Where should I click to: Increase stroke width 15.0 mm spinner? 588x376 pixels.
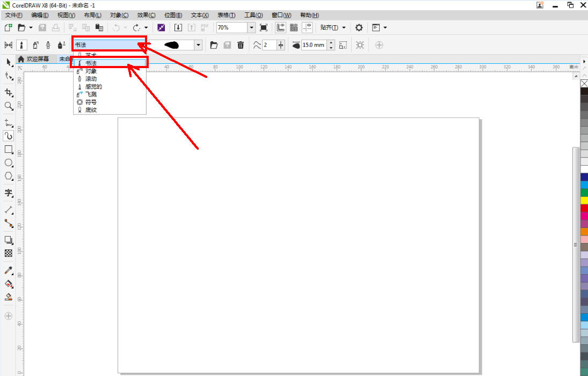(331, 43)
